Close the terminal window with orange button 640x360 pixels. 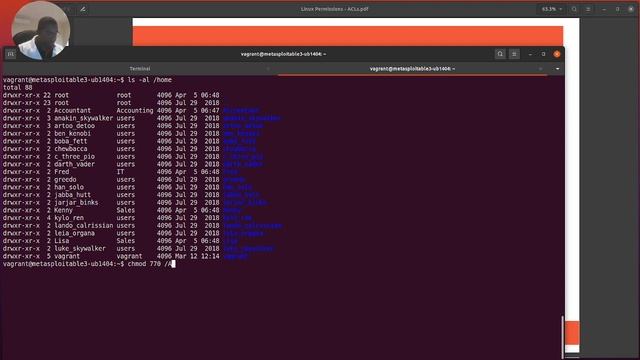click(557, 54)
